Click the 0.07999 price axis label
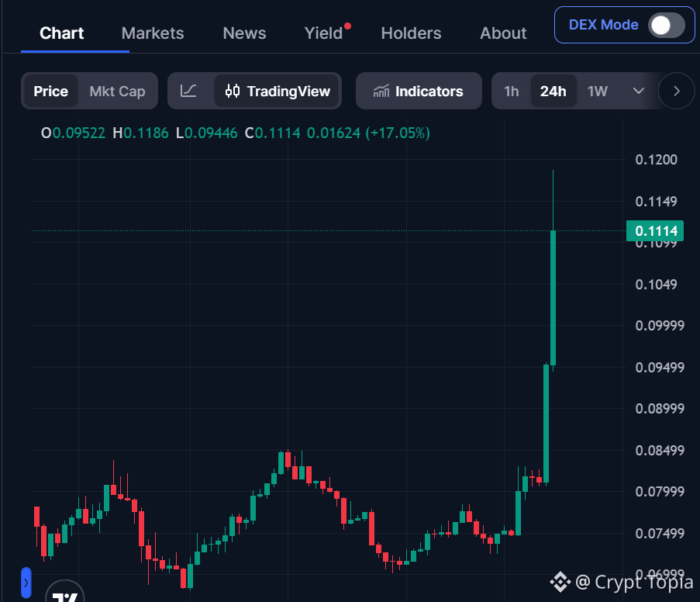 tap(660, 492)
